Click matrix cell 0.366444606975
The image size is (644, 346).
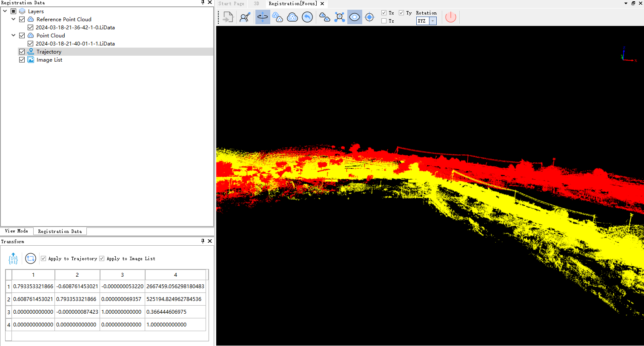click(x=175, y=312)
